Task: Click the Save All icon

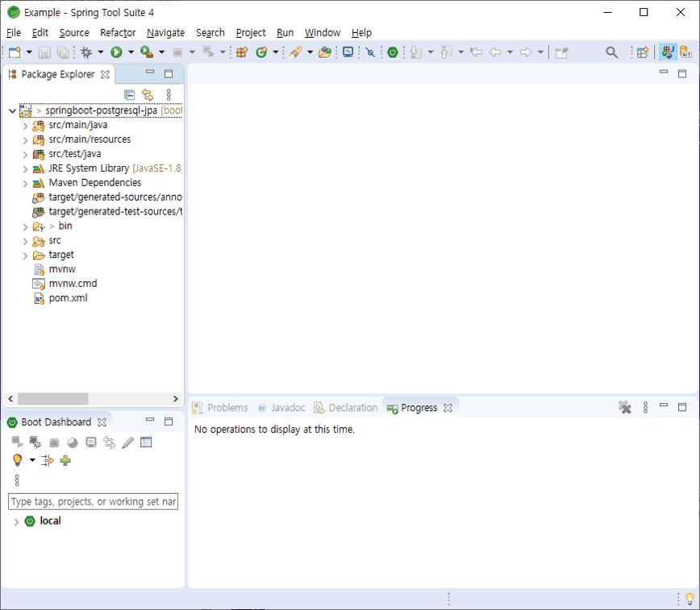Action: point(63,52)
